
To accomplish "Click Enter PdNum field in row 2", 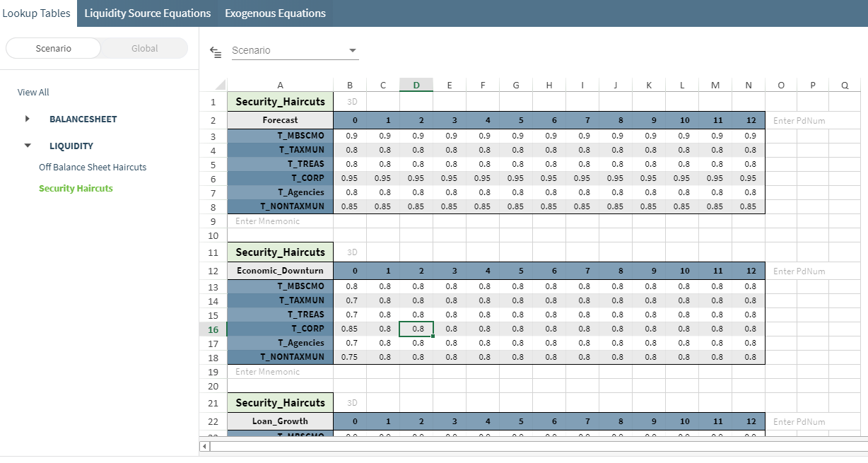I will (799, 120).
